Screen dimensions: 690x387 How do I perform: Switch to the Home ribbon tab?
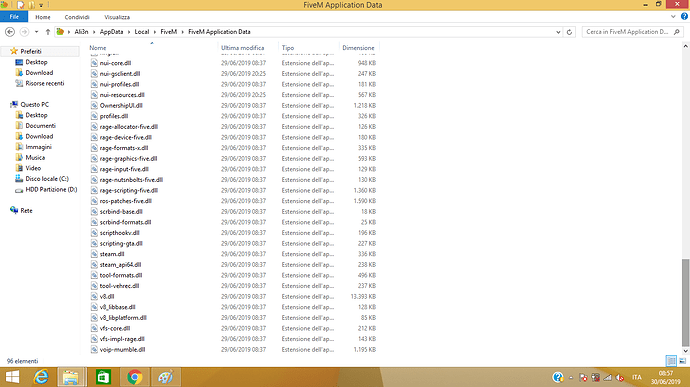pos(43,17)
